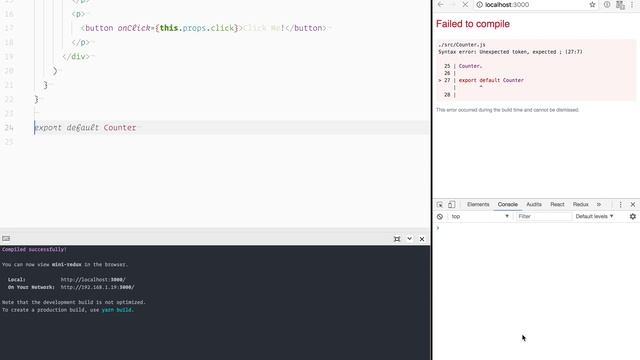The width and height of the screenshot is (640, 360).
Task: Click 'Note that the development build' line in terminal
Action: click(x=73, y=302)
